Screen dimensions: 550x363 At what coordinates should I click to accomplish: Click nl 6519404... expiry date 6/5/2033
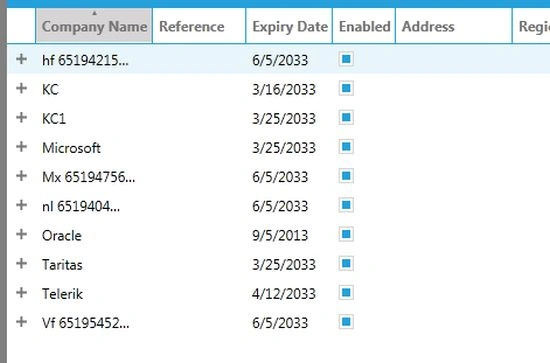(280, 206)
